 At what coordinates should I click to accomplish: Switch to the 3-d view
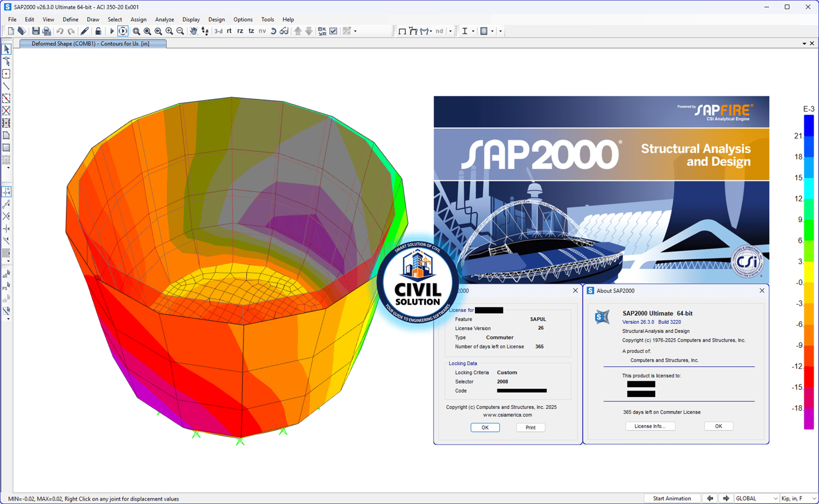click(218, 31)
